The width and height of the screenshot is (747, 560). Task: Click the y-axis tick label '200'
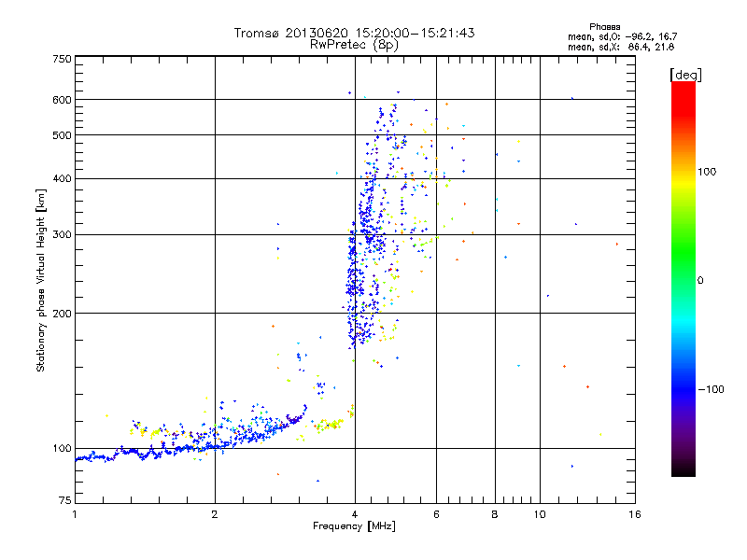tap(62, 314)
